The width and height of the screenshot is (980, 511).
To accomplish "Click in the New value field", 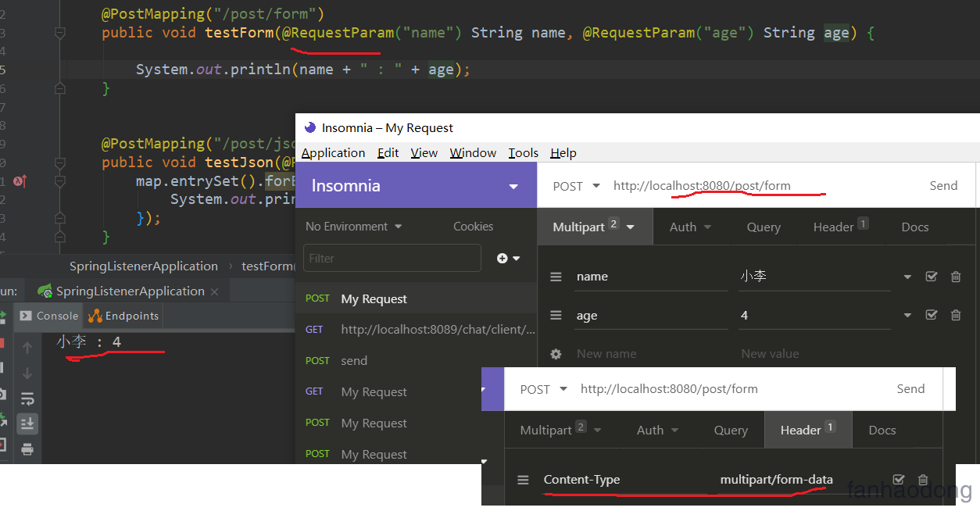I will 813,354.
